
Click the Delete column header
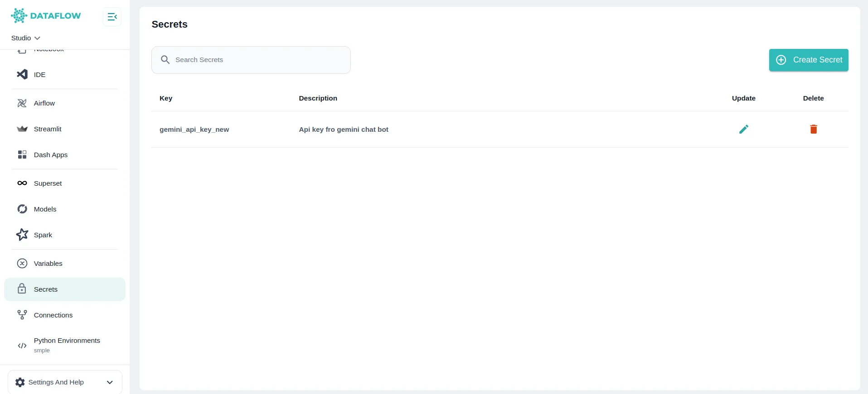[813, 98]
